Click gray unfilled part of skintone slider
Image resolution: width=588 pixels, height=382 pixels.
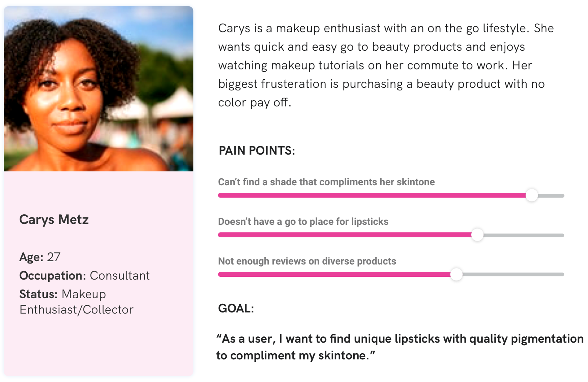[551, 195]
